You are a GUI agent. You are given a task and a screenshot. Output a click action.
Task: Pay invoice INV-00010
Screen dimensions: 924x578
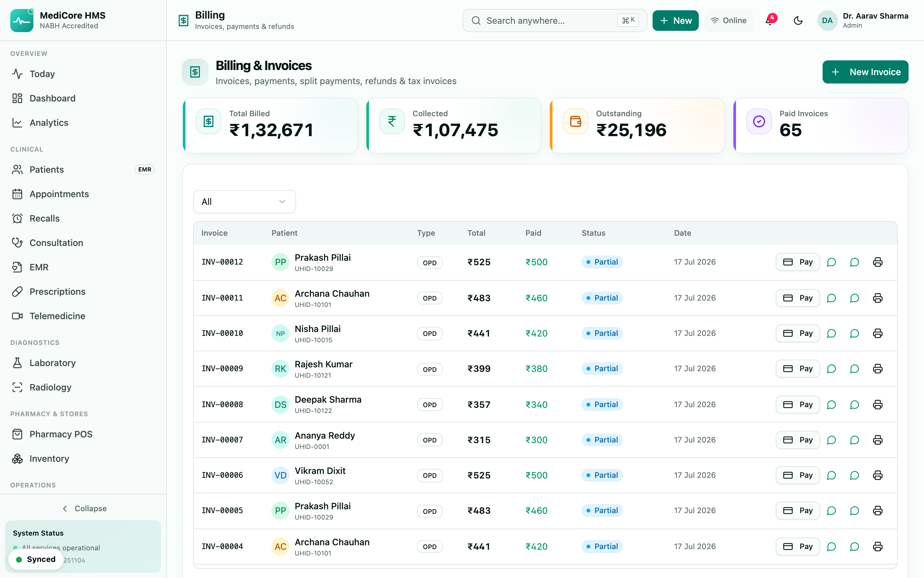click(x=798, y=333)
